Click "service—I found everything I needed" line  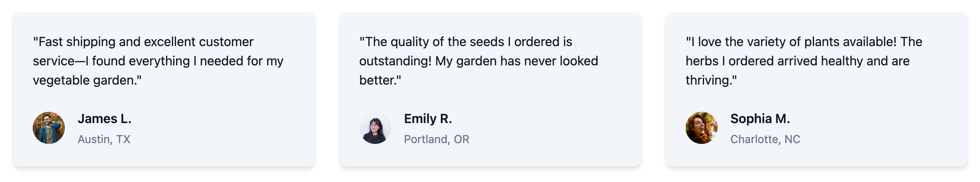point(158,61)
